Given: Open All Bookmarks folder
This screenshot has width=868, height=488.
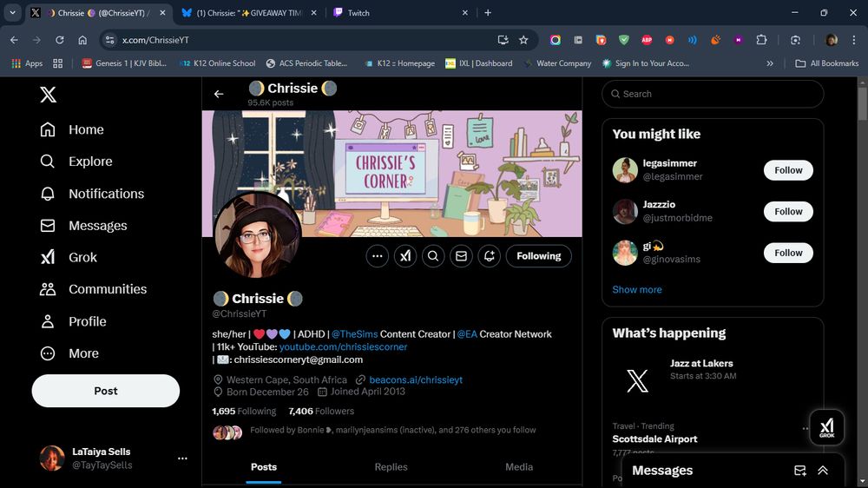Looking at the screenshot, I should [x=827, y=63].
